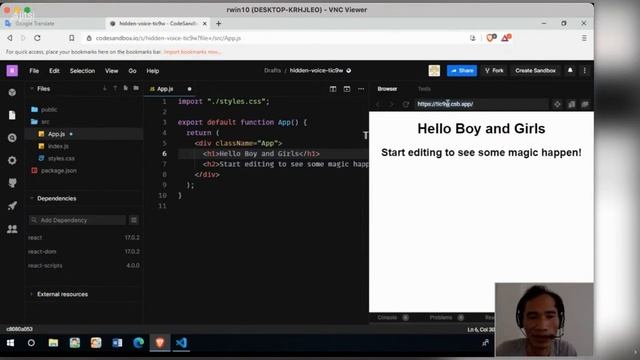640x360 pixels.
Task: Open the Deployment rocket icon in sidebar
Action: 12,206
